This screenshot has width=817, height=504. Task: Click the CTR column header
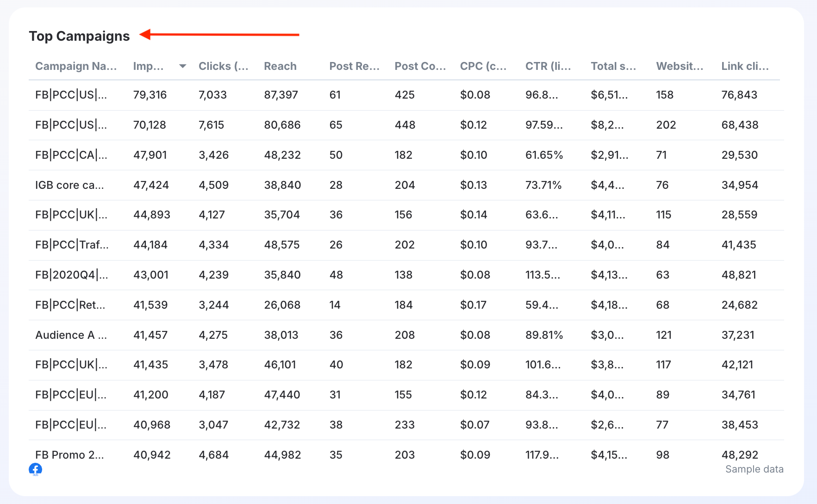pos(548,66)
